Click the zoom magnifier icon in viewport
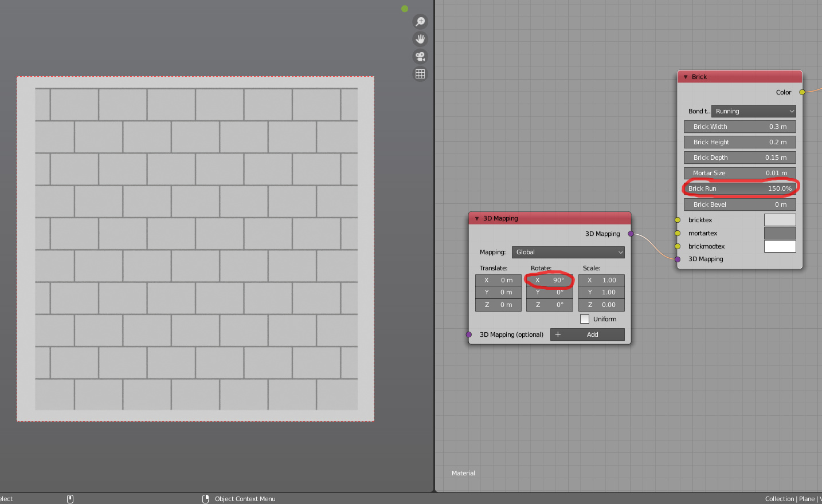The image size is (822, 504). pyautogui.click(x=420, y=22)
